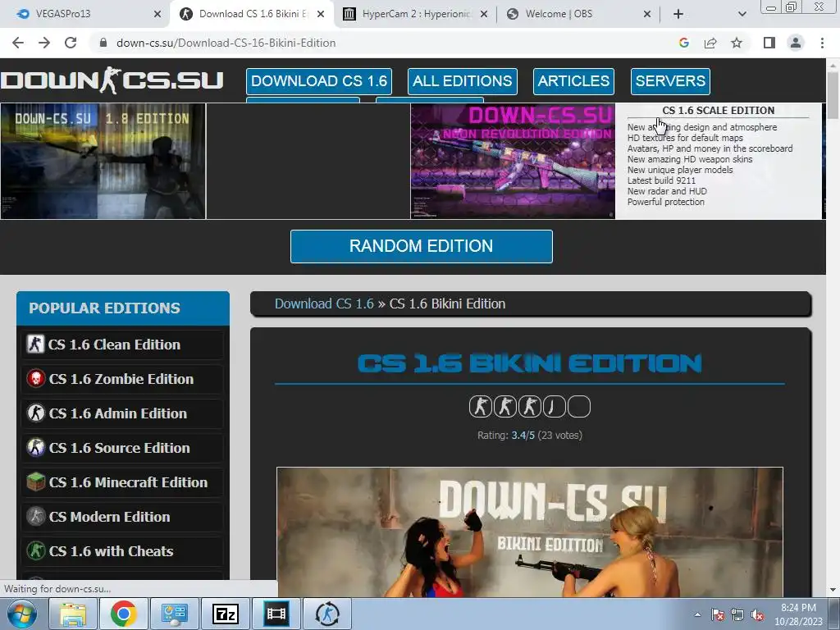840x630 pixels.
Task: Rate five with the last empty rating icon
Action: (x=579, y=407)
